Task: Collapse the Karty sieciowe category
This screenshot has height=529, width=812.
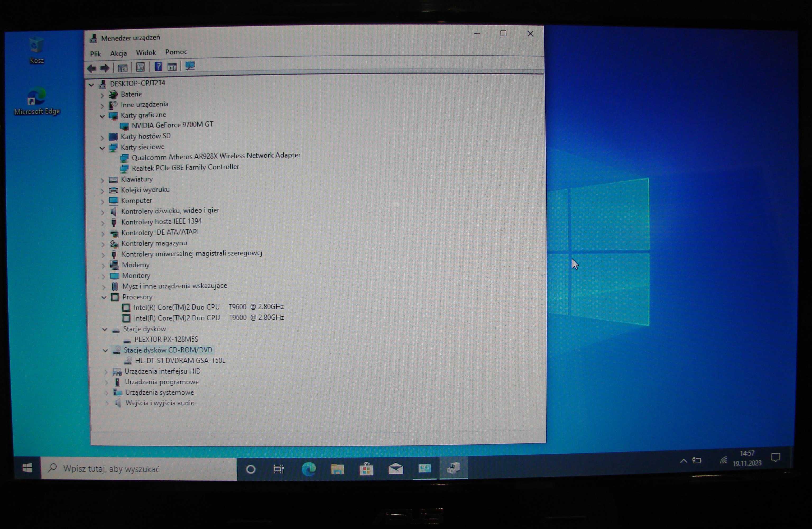Action: [x=102, y=148]
